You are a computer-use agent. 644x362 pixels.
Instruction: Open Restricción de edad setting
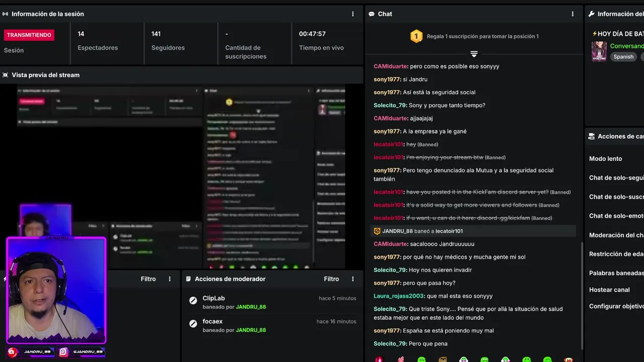pos(616,254)
